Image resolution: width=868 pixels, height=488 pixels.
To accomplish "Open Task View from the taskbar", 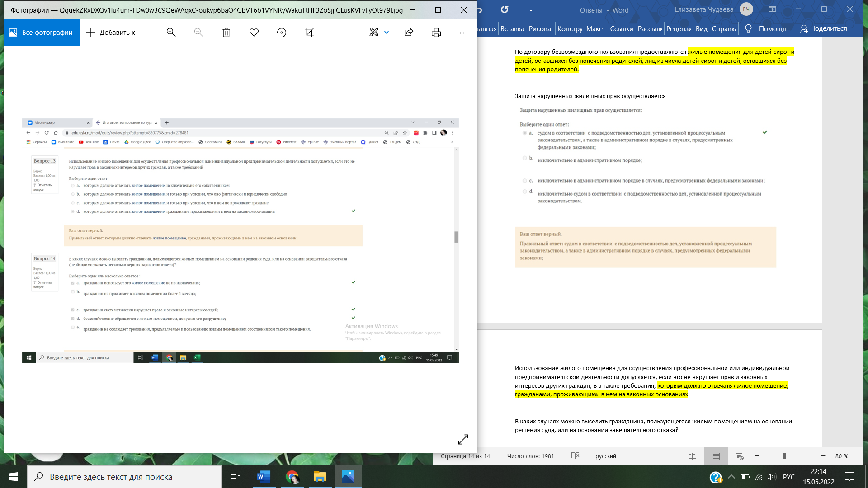I will [x=235, y=477].
